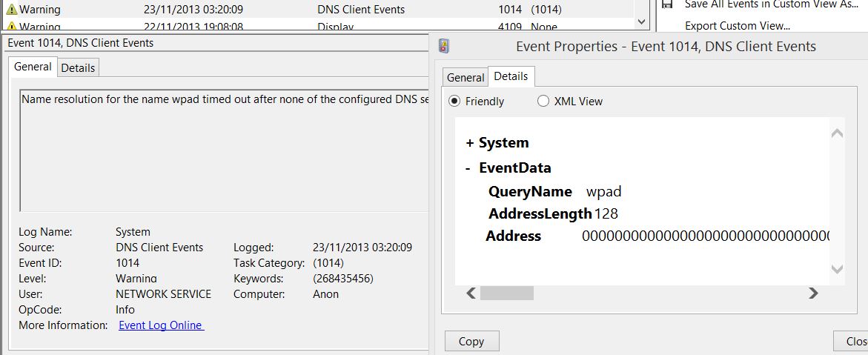This screenshot has height=355, width=868.
Task: Select the Friendly radio button
Action: click(454, 102)
